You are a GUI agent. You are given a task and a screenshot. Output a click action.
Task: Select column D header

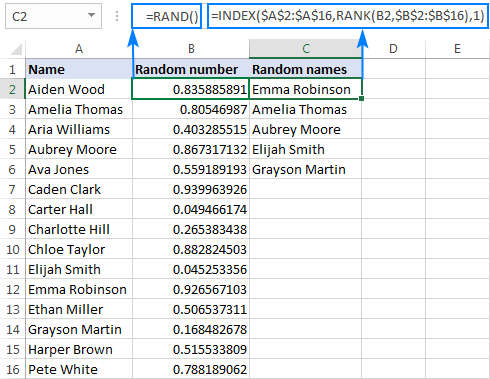pyautogui.click(x=393, y=49)
